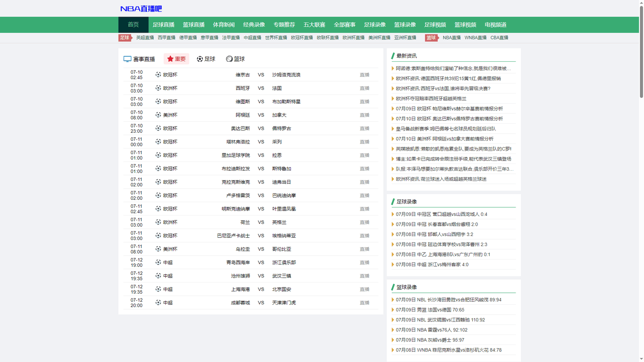Open CBA直播 sub-navigation link
The height and width of the screenshot is (362, 644).
[499, 38]
